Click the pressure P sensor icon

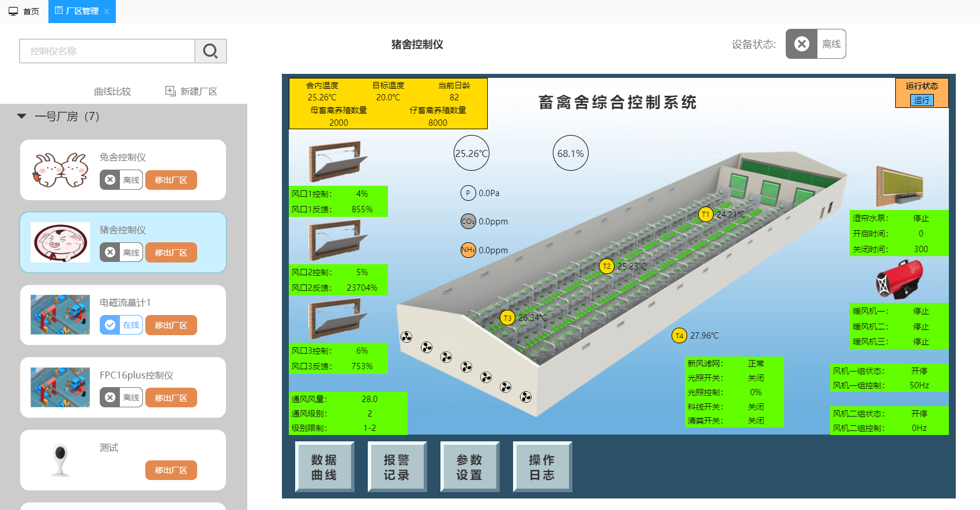tap(468, 193)
